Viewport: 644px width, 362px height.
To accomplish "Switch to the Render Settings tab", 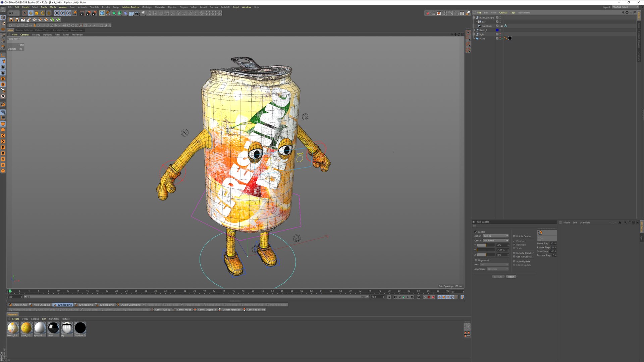I will (24, 30).
